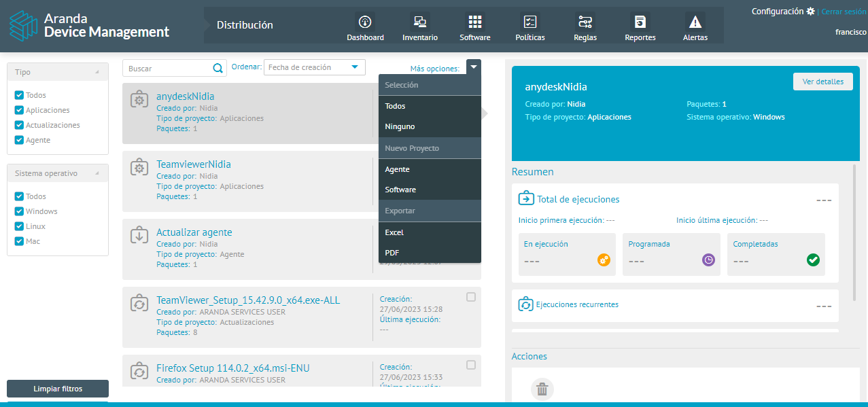Click the Cerrar sesión link
Screen dimensions: 868x407
click(844, 12)
